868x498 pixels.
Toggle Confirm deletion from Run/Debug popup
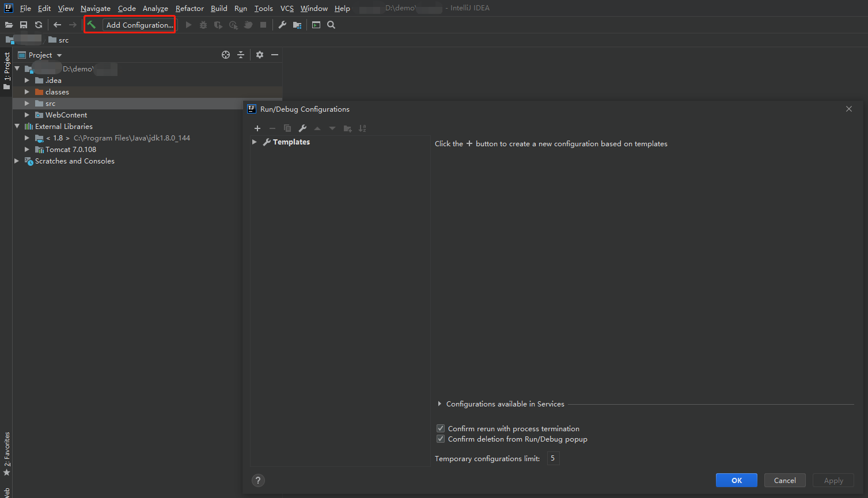(x=441, y=439)
